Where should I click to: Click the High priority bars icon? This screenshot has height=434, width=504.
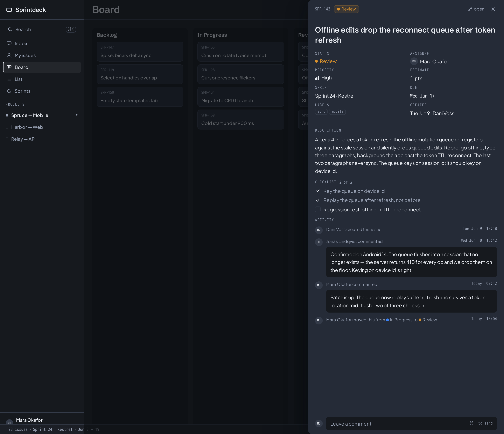pyautogui.click(x=317, y=78)
